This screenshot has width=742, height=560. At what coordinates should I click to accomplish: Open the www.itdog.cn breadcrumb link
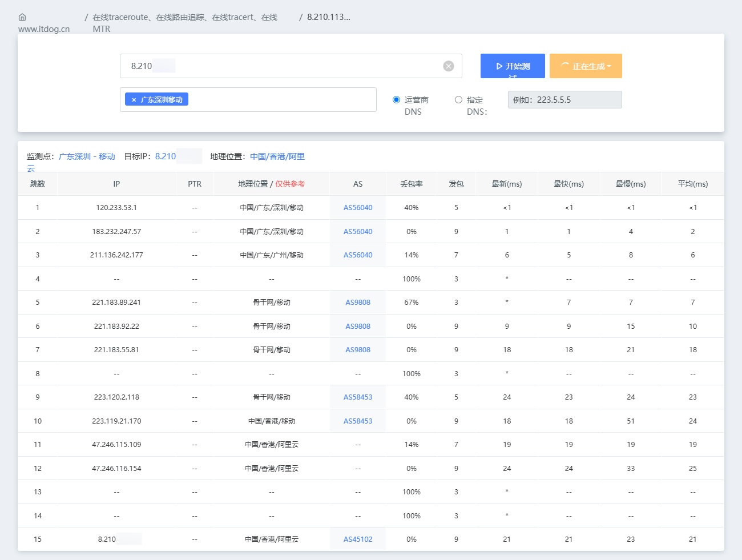coord(44,29)
